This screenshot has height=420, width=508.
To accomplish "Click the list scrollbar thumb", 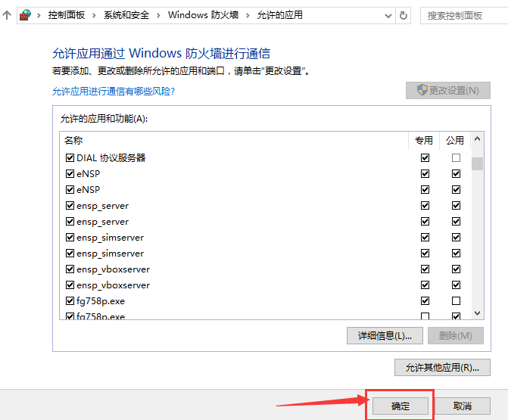I will tap(477, 163).
